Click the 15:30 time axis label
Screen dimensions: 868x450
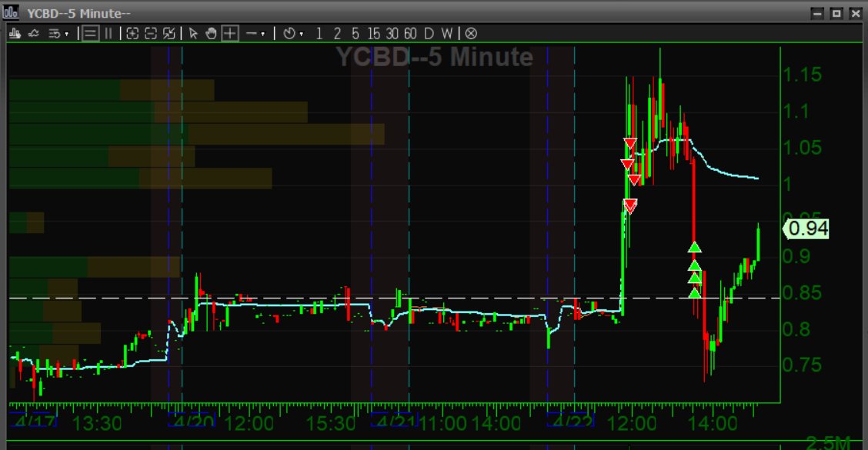(x=330, y=424)
